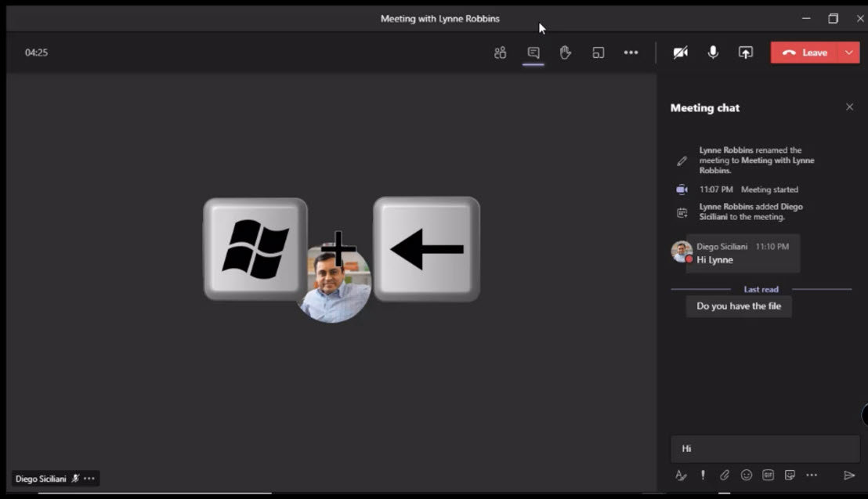
Task: Open more options beside Diego Siciliani name
Action: point(89,479)
